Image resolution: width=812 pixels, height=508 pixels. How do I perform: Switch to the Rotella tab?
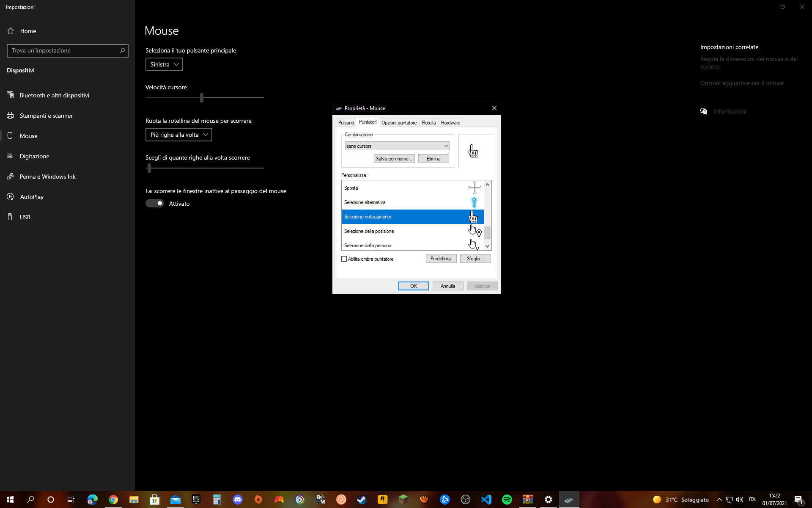pyautogui.click(x=428, y=123)
